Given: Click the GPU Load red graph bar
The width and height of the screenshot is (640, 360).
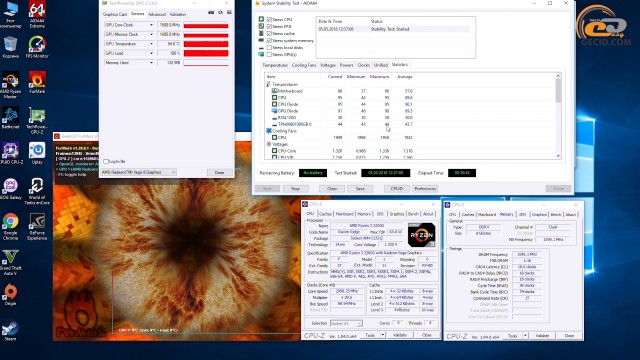Looking at the screenshot, I should 206,53.
